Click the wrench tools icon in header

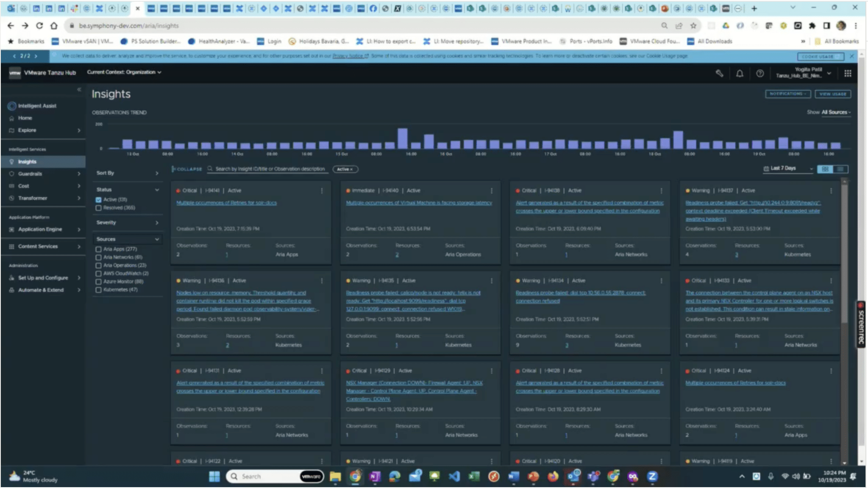click(x=719, y=73)
